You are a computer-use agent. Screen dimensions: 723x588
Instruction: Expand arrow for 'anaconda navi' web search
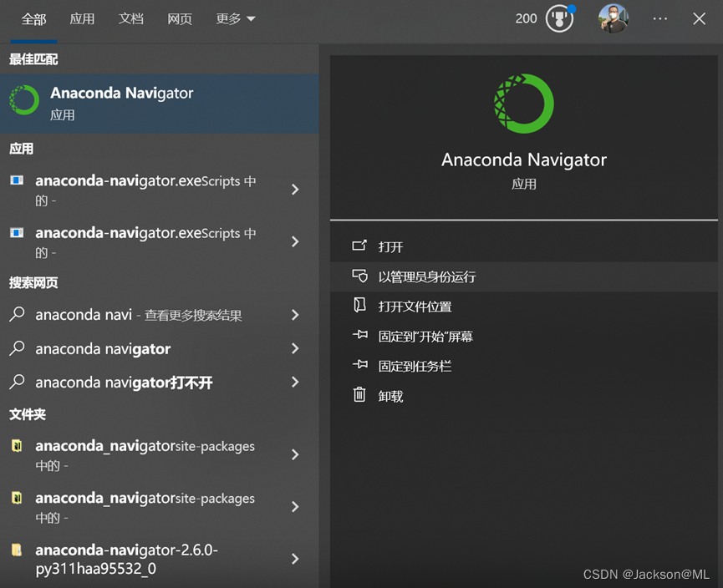[x=295, y=315]
